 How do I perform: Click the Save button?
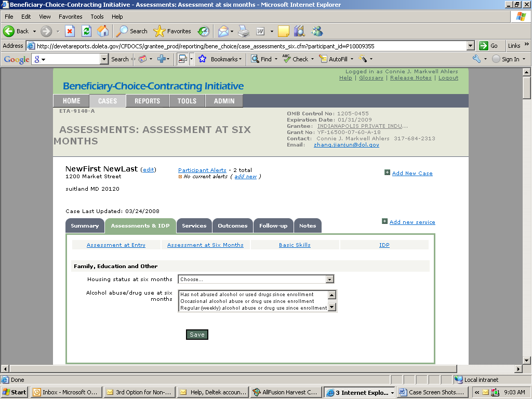coord(197,335)
